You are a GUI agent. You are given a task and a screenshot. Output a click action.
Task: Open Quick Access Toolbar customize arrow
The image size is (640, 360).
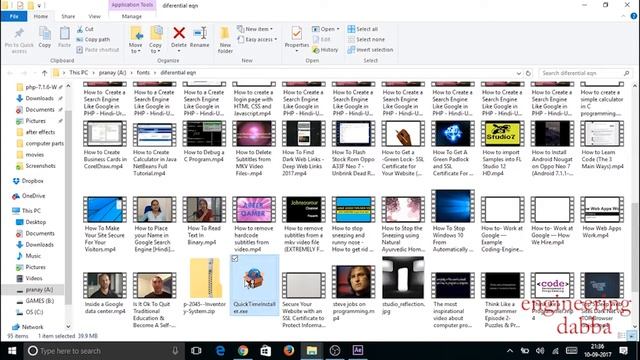(x=40, y=6)
